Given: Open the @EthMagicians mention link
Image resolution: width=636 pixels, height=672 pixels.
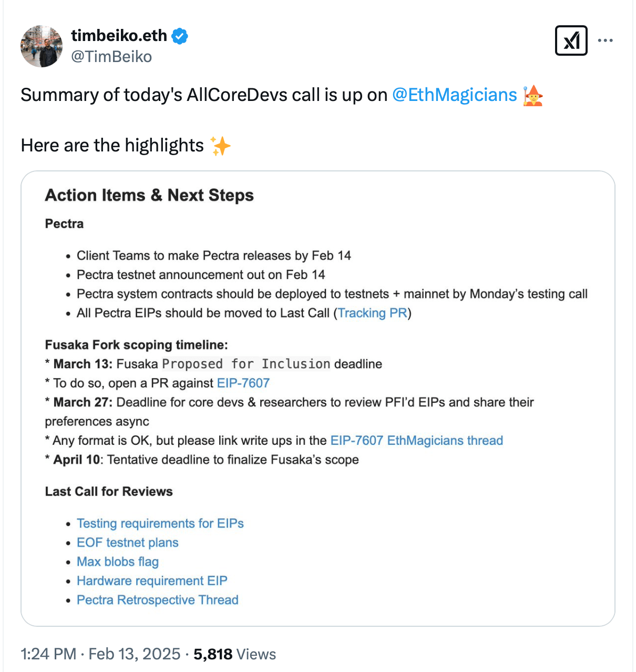Looking at the screenshot, I should (455, 95).
